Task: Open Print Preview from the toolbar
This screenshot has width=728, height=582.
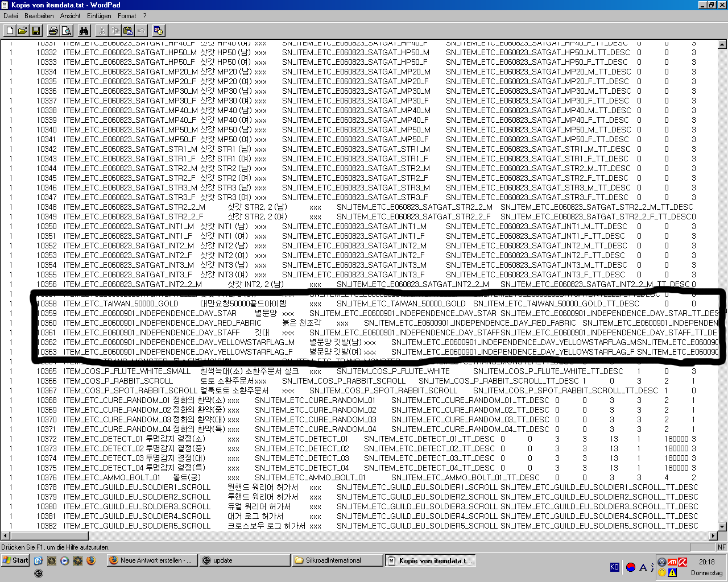Action: click(67, 31)
